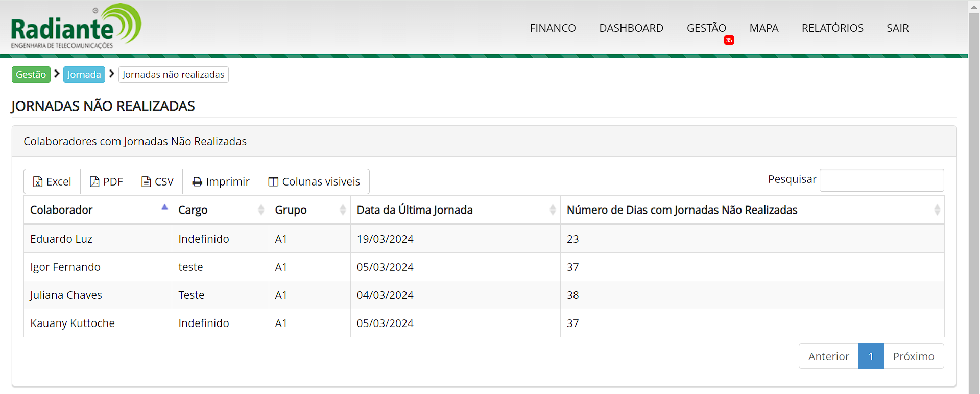Click the Radiante logo
The width and height of the screenshot is (980, 394).
pyautogui.click(x=76, y=27)
